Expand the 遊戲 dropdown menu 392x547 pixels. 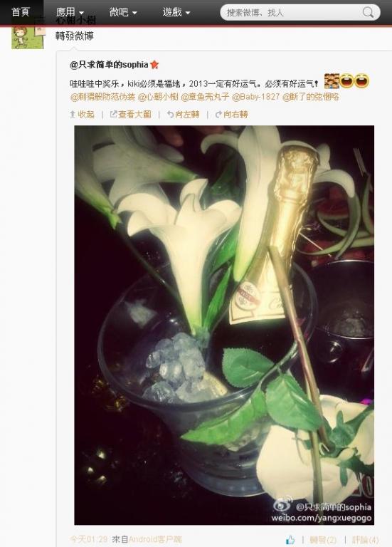pyautogui.click(x=176, y=13)
